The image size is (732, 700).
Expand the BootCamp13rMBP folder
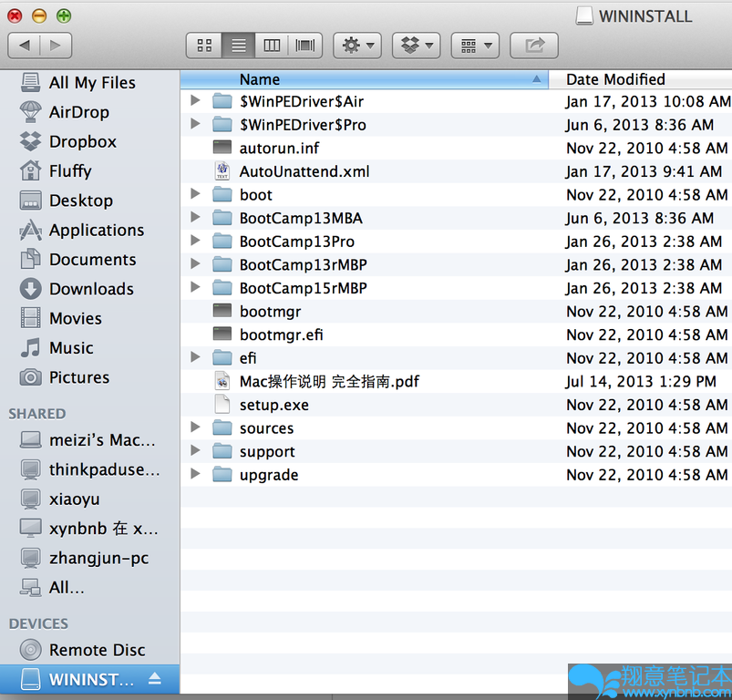coord(196,263)
